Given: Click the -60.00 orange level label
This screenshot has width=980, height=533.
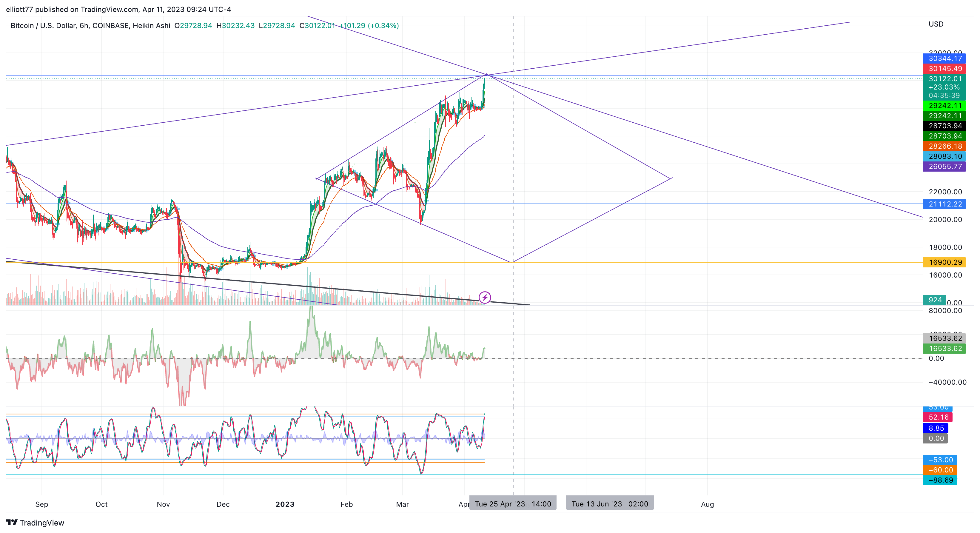Looking at the screenshot, I should 940,470.
